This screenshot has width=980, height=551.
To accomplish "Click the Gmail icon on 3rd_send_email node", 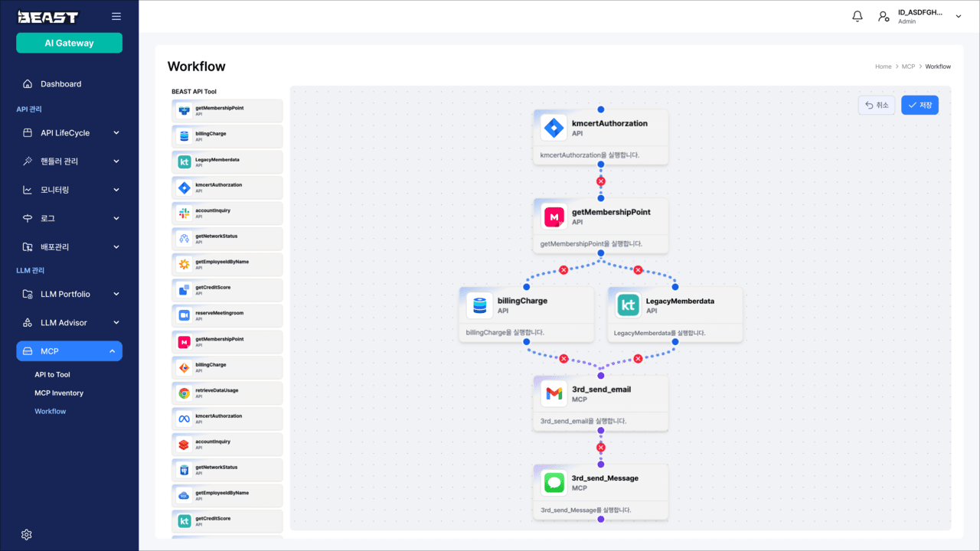I will [x=554, y=394].
